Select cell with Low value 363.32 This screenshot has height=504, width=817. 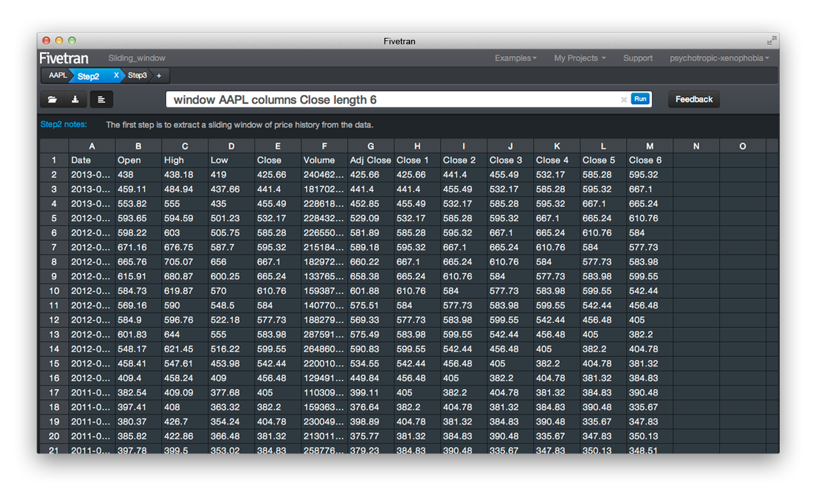[231, 407]
